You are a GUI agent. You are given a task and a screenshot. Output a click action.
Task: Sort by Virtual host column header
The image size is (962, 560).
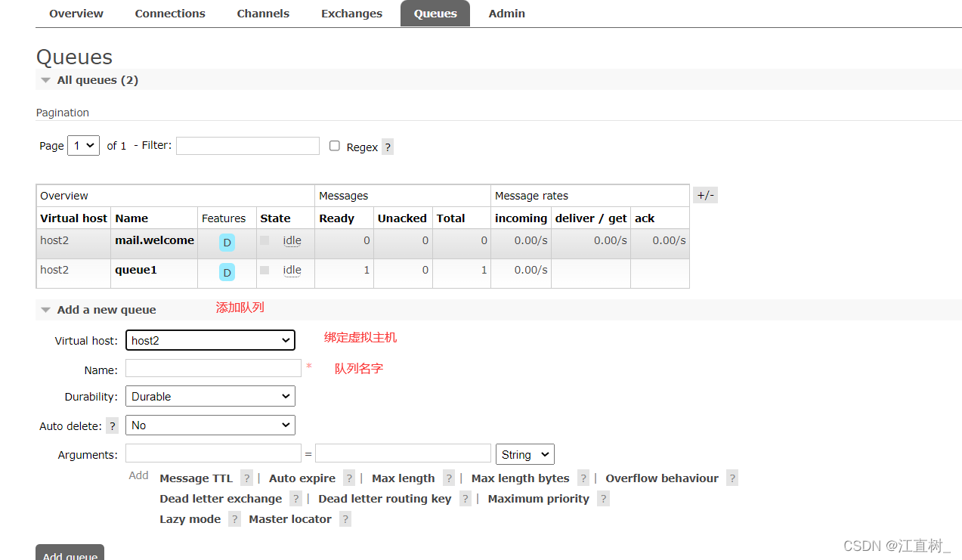point(74,218)
